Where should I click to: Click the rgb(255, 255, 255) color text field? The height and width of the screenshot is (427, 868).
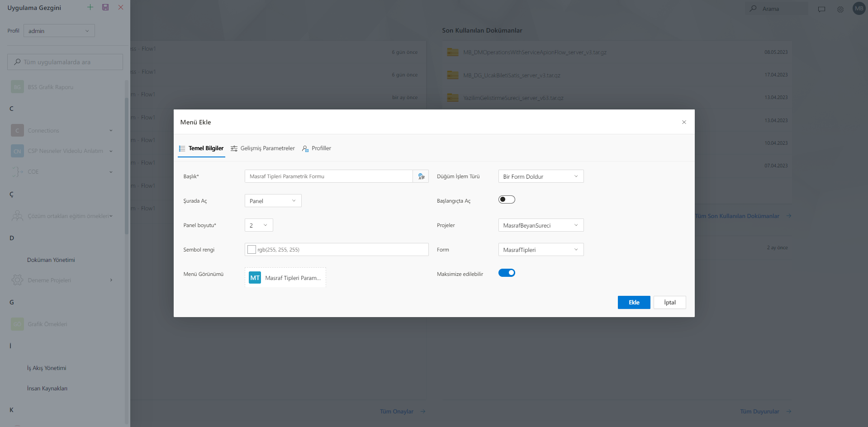[337, 250]
